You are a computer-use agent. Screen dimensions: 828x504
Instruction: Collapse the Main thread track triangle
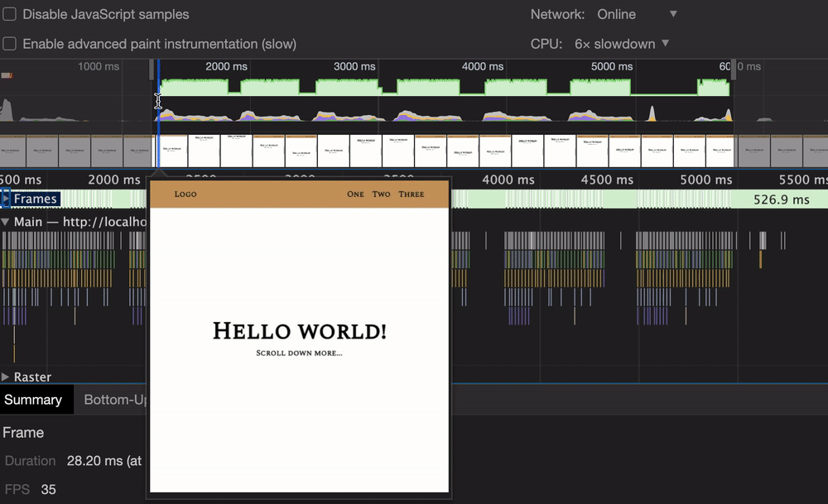click(6, 222)
